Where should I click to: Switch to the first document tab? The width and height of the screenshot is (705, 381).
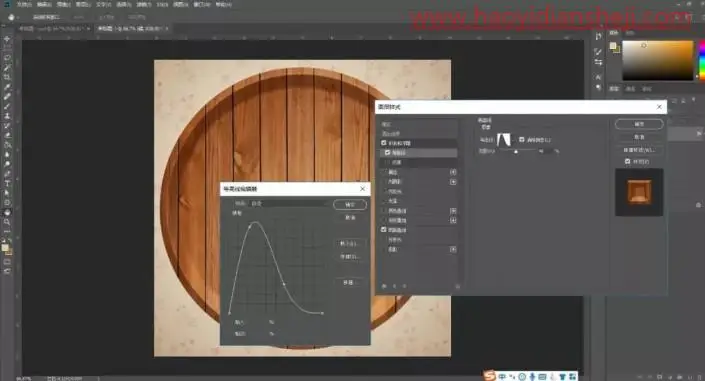coord(51,28)
